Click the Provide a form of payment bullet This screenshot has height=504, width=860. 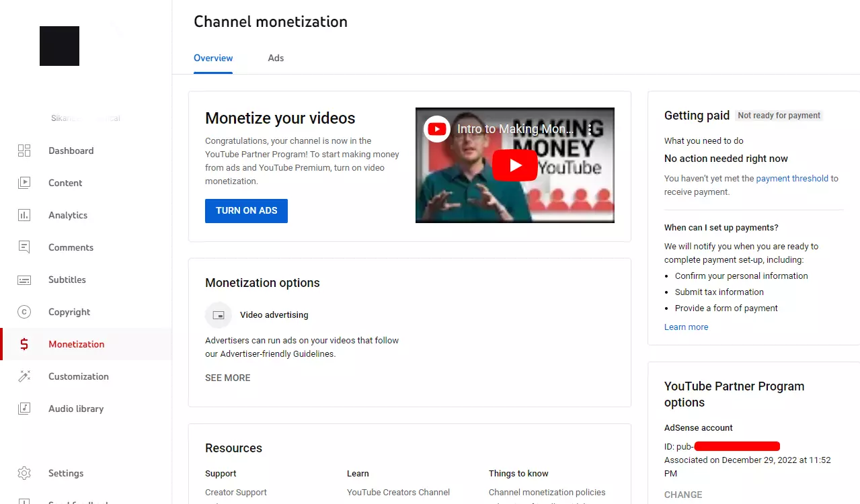tap(726, 308)
